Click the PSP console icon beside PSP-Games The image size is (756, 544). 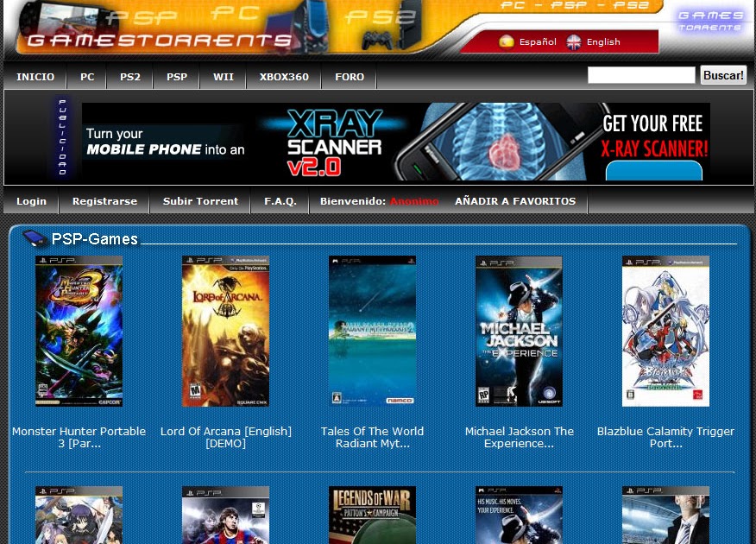pyautogui.click(x=35, y=237)
